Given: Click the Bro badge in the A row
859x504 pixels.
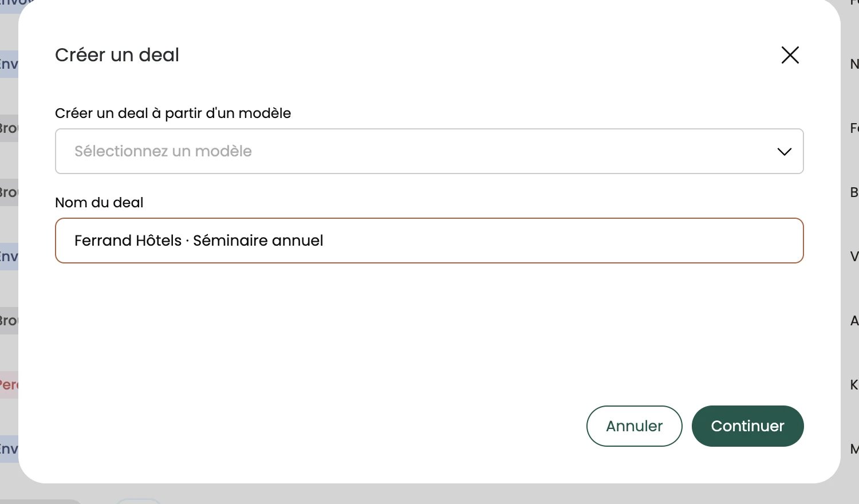Looking at the screenshot, I should coord(9,321).
